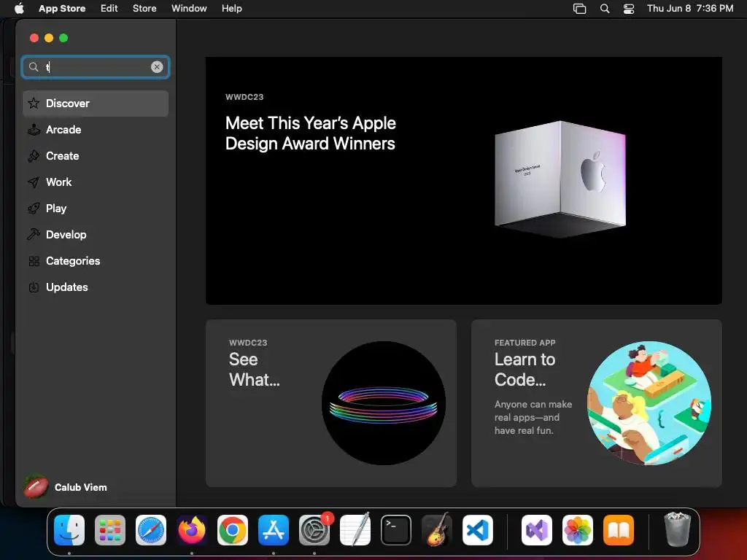
Task: Open the Apple Design Award Winners banner
Action: tap(463, 181)
